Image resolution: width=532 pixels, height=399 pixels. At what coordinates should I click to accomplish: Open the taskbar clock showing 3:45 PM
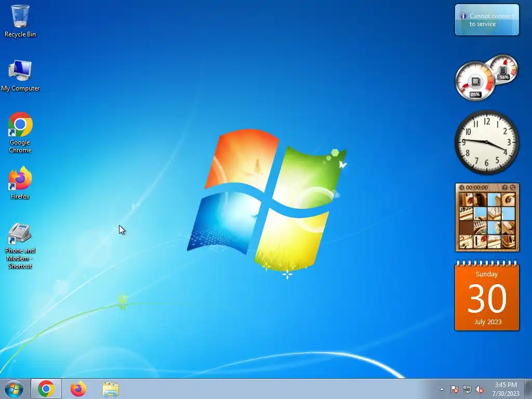coord(506,389)
